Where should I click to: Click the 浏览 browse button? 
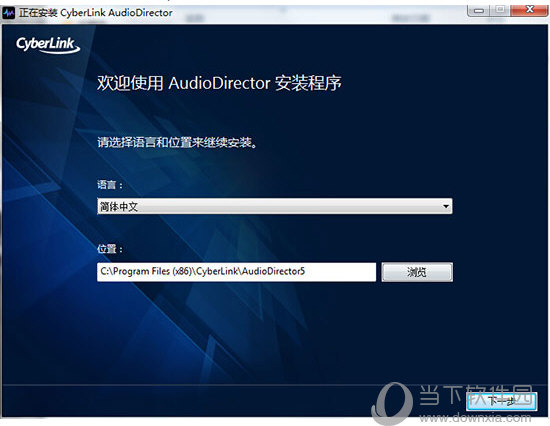[x=417, y=272]
